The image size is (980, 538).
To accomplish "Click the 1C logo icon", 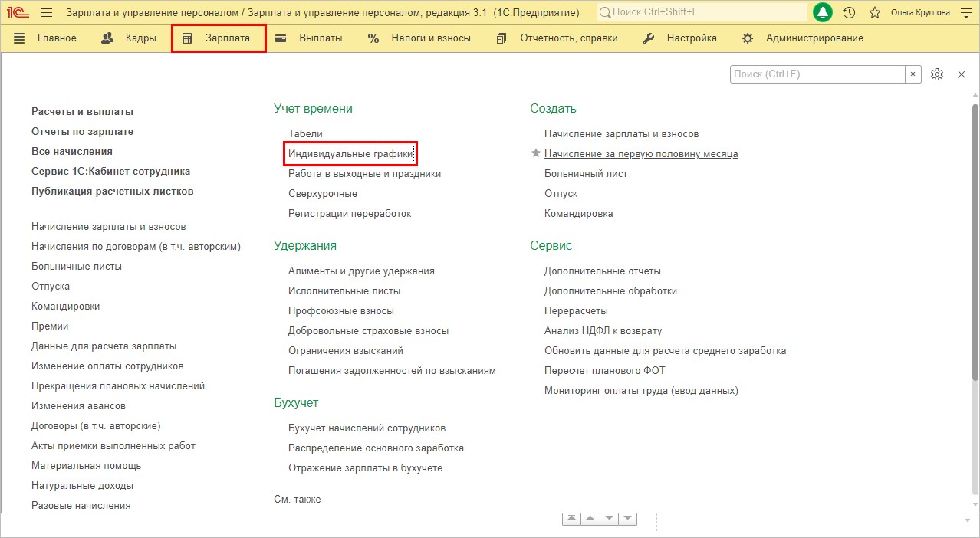I will pos(18,12).
